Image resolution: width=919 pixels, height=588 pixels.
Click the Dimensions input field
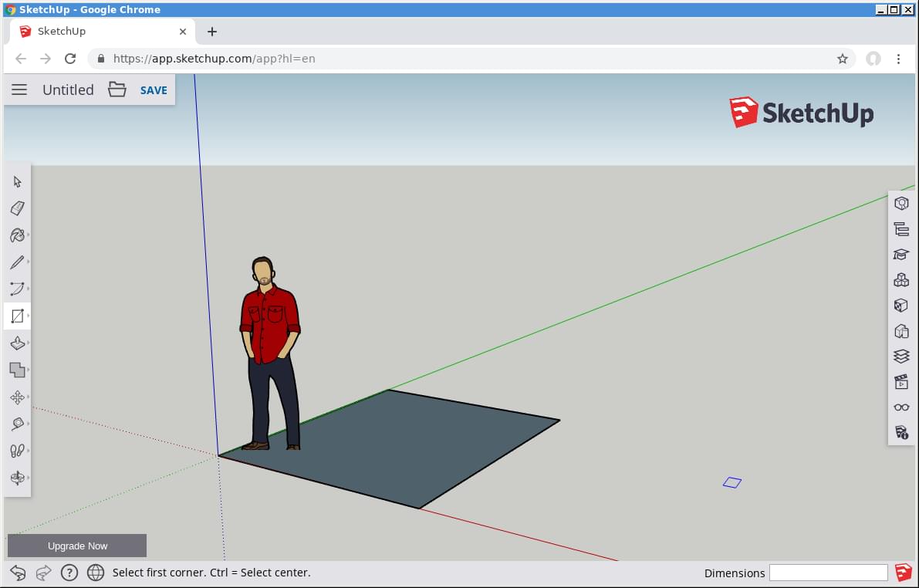[828, 573]
